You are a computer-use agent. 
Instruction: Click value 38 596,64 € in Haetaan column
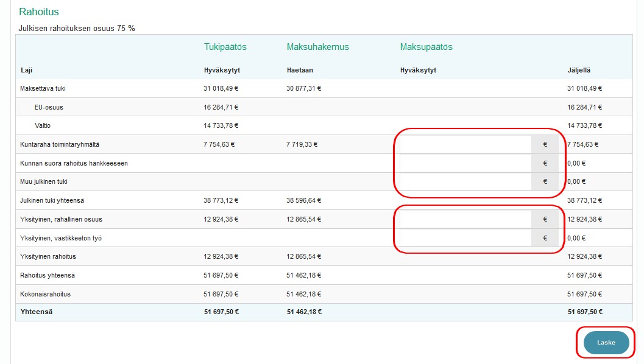[x=304, y=201]
